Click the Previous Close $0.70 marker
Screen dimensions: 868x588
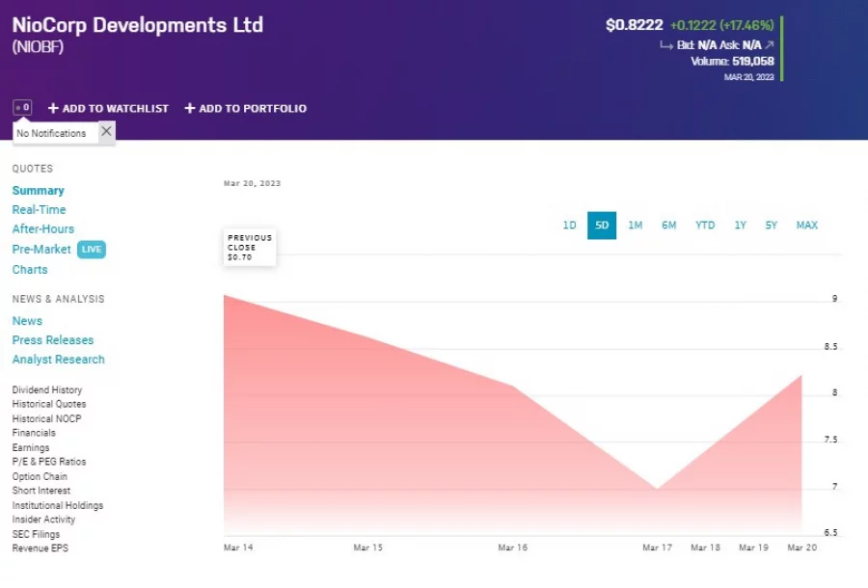pyautogui.click(x=248, y=246)
